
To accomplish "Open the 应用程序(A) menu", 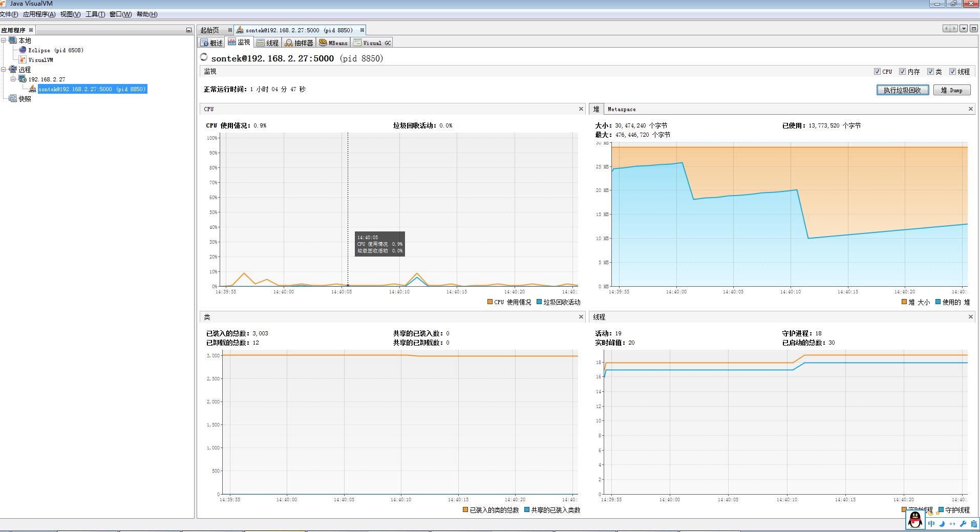I will pyautogui.click(x=39, y=14).
